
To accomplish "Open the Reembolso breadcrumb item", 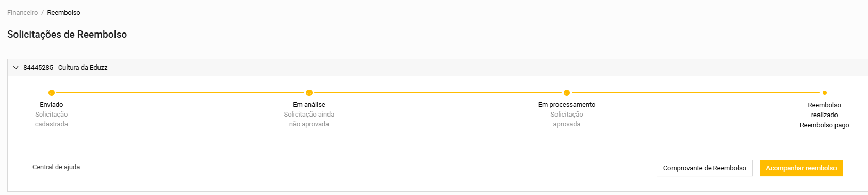I will coord(63,13).
